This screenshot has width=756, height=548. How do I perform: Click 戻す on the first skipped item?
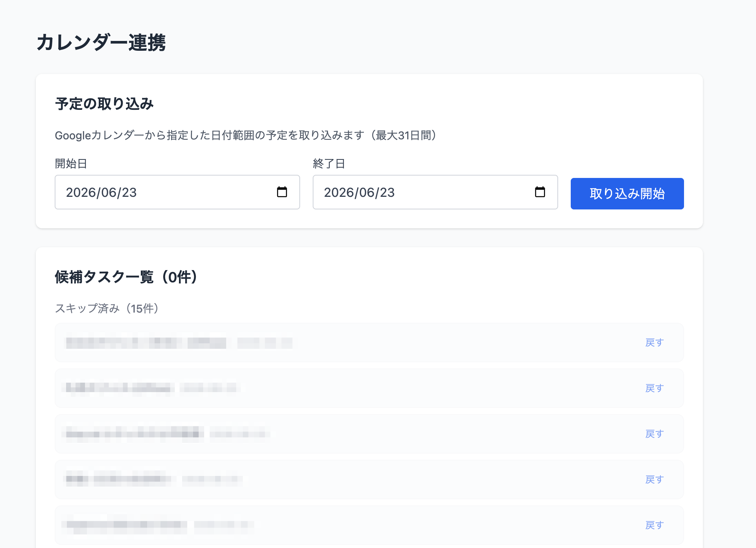click(655, 342)
